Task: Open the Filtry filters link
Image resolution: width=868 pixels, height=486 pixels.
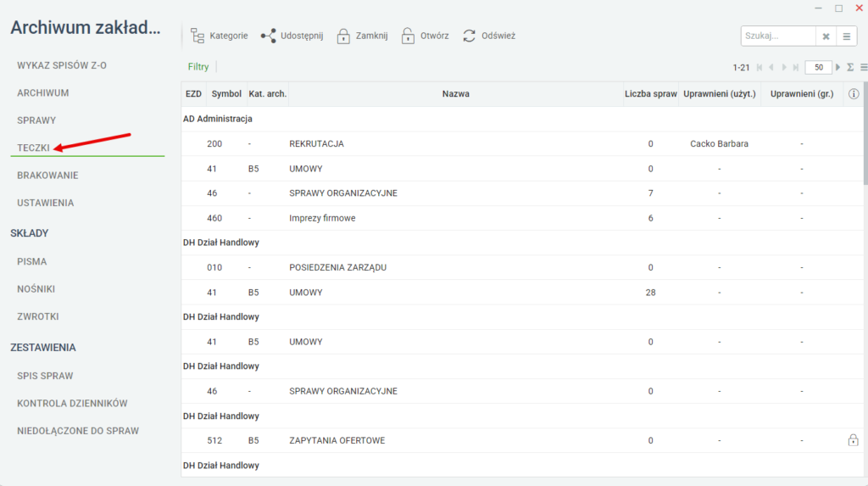Action: pyautogui.click(x=198, y=66)
